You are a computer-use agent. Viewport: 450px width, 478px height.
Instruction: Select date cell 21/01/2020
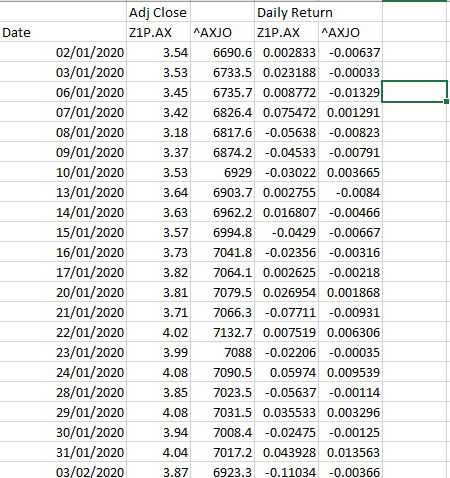click(63, 312)
